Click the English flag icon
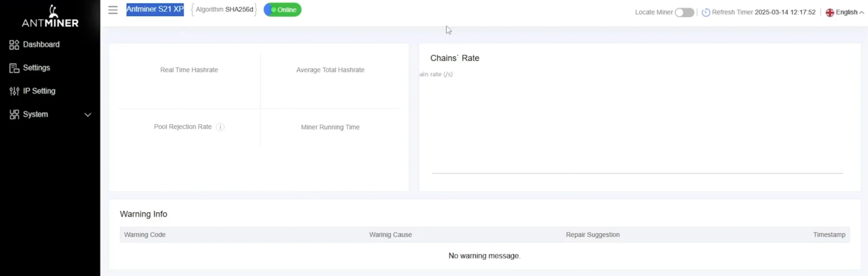Screen dimensions: 868x276 pyautogui.click(x=830, y=13)
